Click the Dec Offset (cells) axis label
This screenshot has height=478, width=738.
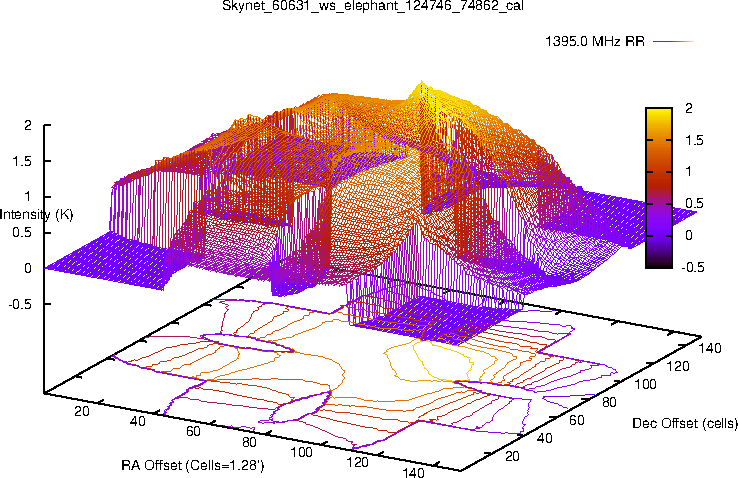685,423
